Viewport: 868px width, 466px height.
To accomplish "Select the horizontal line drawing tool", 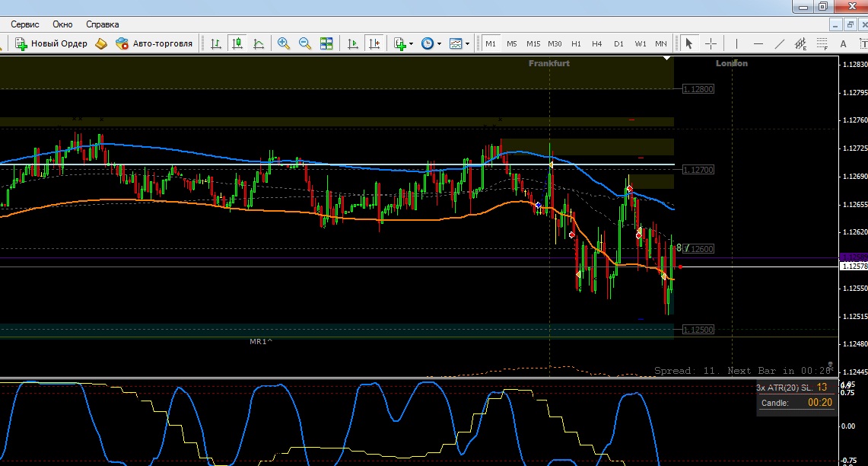I will (x=758, y=43).
